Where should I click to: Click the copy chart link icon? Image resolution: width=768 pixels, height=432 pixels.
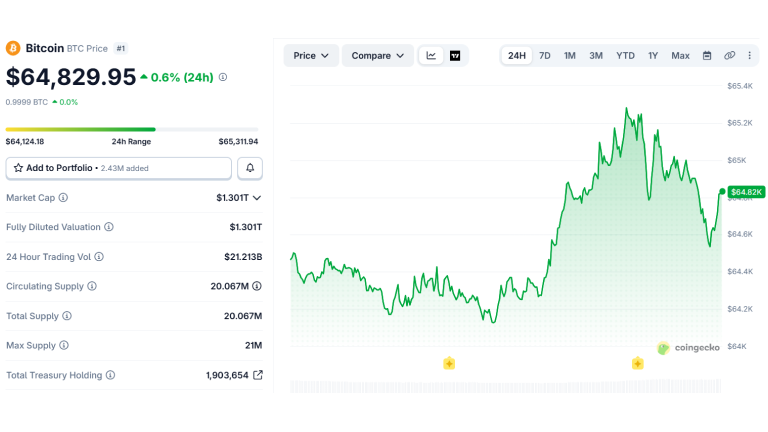pos(729,55)
